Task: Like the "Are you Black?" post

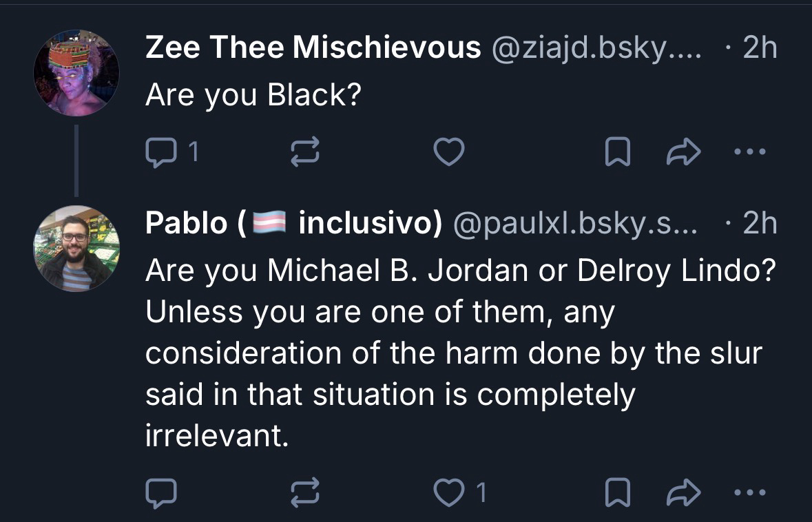Action: pyautogui.click(x=449, y=153)
